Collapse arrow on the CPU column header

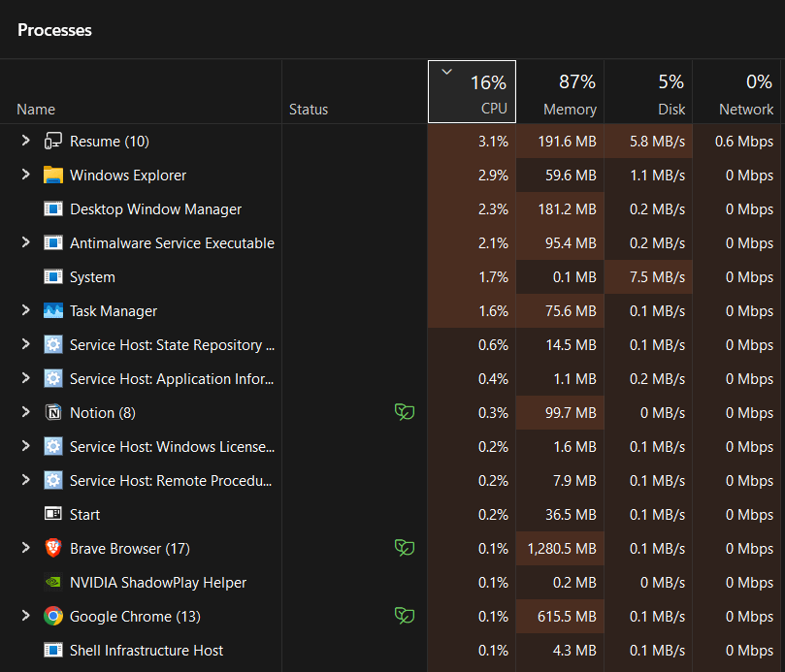(446, 71)
